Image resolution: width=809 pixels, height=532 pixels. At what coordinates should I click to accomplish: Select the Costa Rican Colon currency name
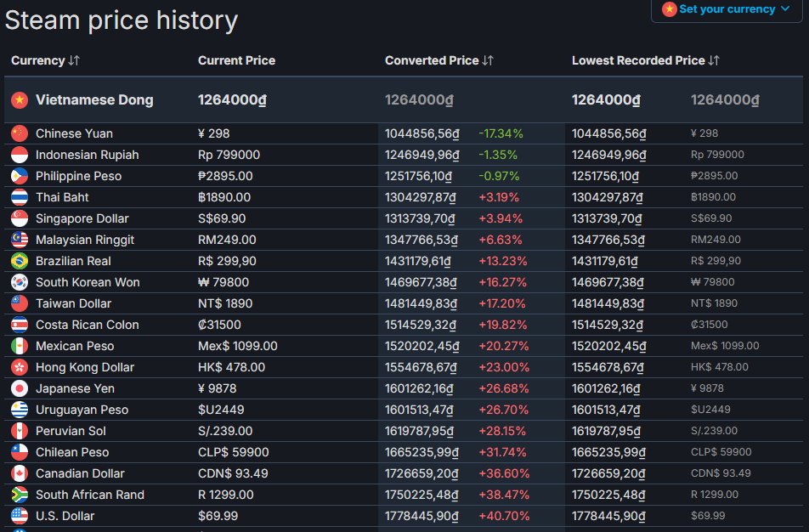point(88,325)
